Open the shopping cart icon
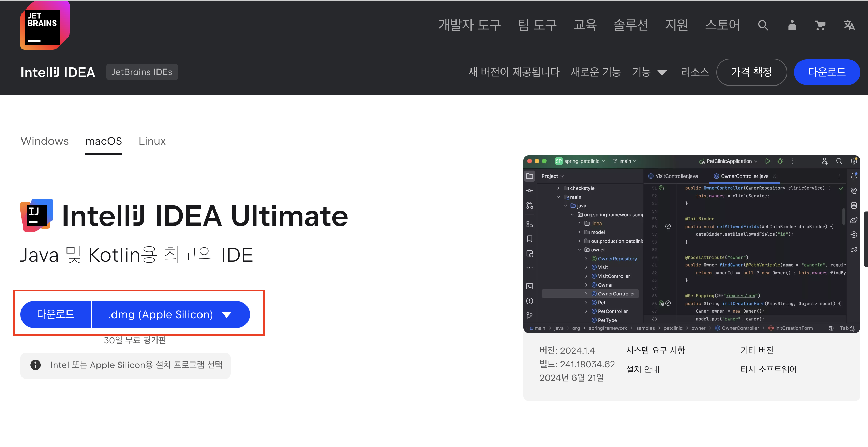The width and height of the screenshot is (868, 447). coord(820,25)
